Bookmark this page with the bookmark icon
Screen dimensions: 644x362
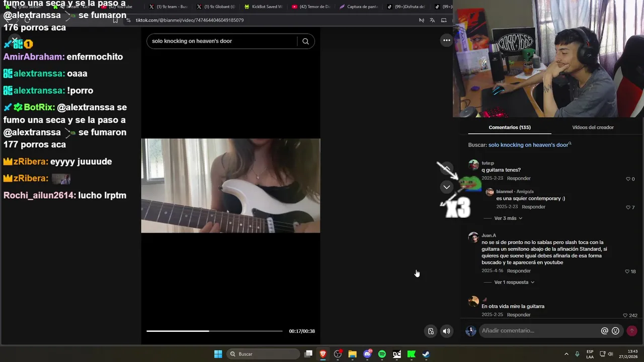click(115, 20)
